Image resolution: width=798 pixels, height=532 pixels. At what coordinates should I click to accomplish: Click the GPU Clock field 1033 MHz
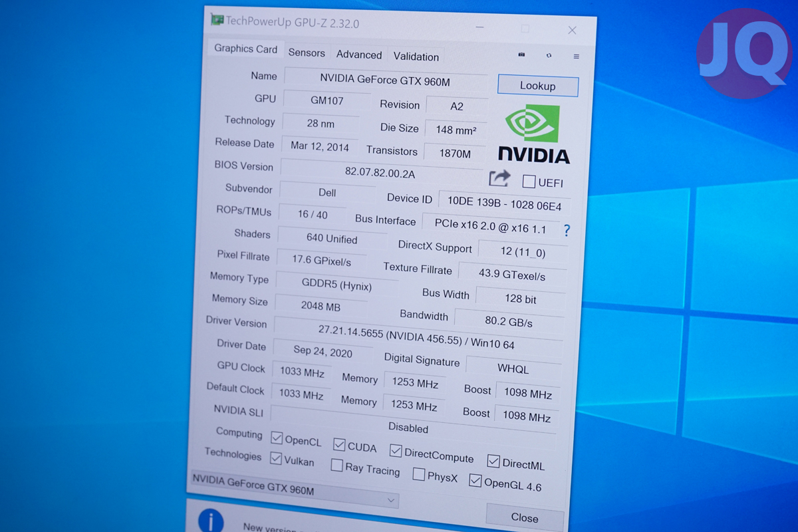click(x=302, y=372)
